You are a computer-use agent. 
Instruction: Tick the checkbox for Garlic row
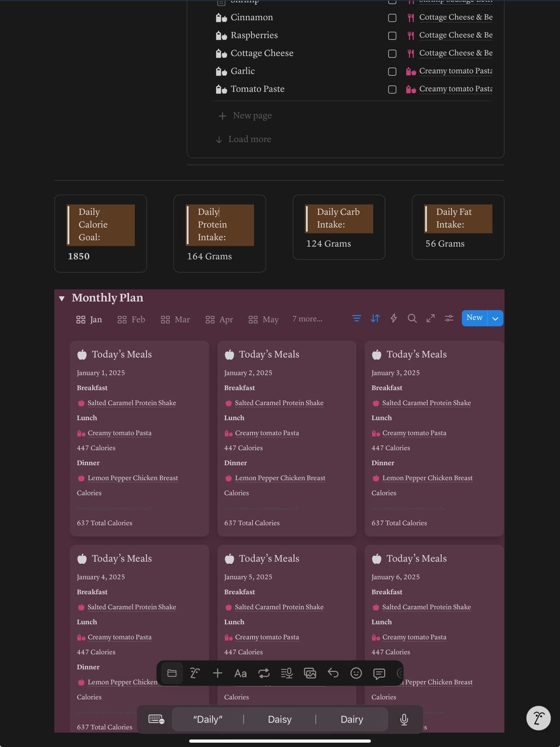(x=392, y=72)
